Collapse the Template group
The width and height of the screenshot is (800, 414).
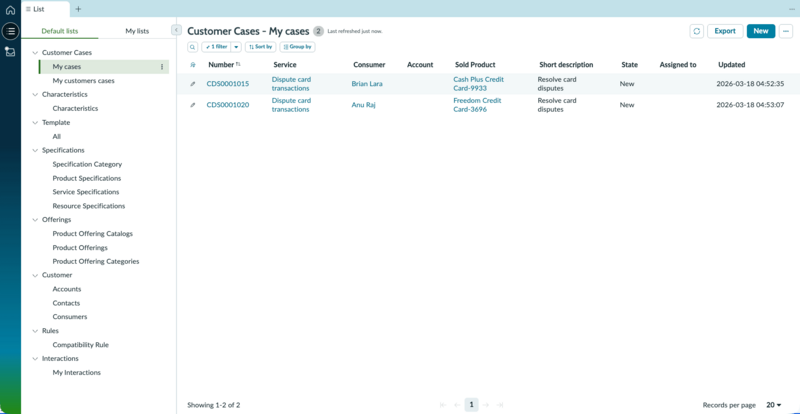[x=35, y=123]
